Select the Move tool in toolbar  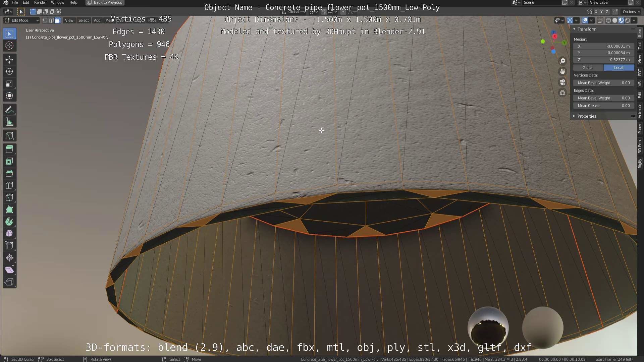(x=9, y=60)
